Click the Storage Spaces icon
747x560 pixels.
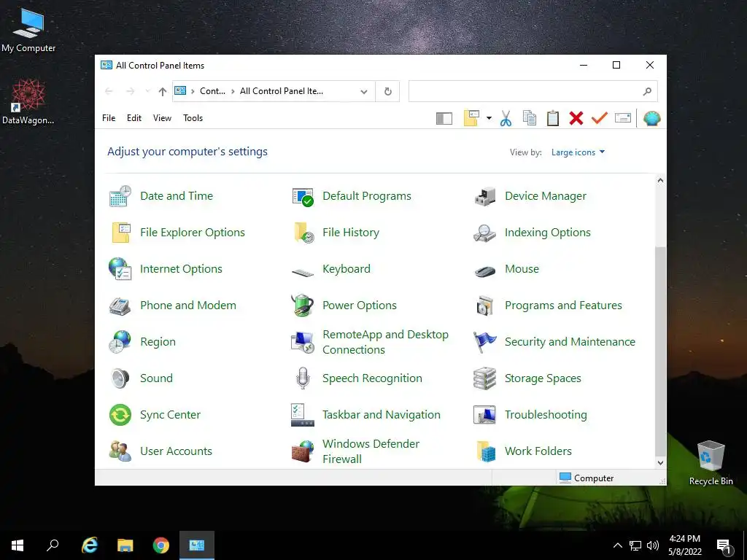(x=485, y=378)
